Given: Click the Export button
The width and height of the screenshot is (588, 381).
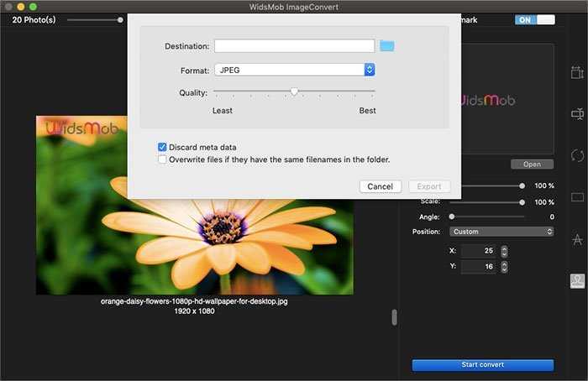Looking at the screenshot, I should (x=429, y=186).
